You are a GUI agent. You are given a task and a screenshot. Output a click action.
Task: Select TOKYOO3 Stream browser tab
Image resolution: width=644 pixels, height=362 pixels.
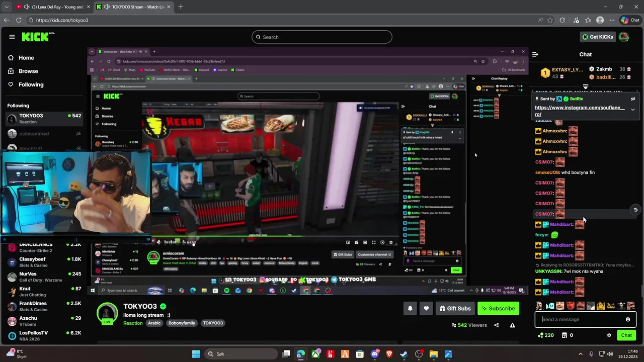pyautogui.click(x=133, y=7)
